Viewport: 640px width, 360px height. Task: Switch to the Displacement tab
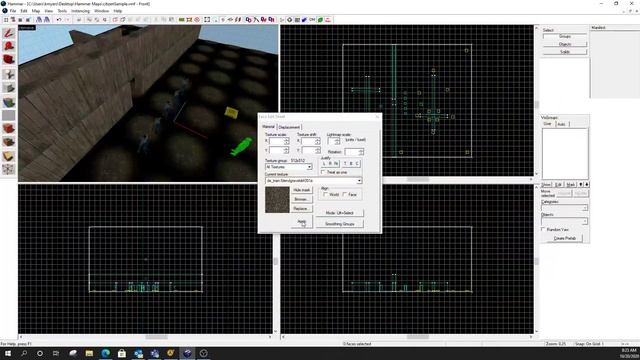[289, 127]
